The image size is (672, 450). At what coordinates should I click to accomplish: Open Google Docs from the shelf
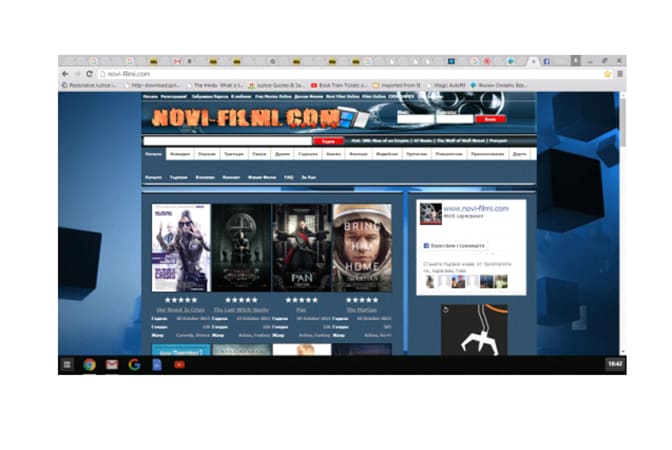click(x=157, y=365)
